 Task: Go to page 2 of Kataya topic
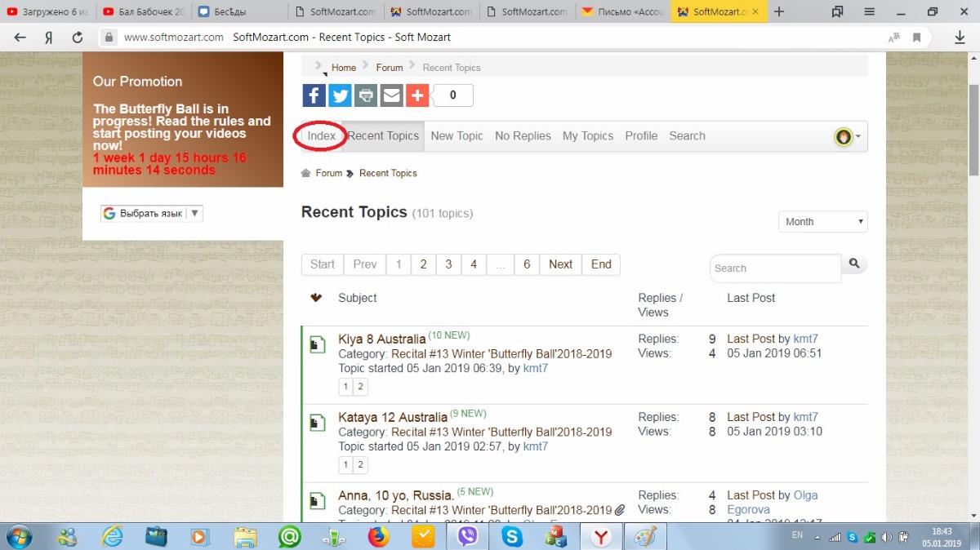[x=360, y=465]
